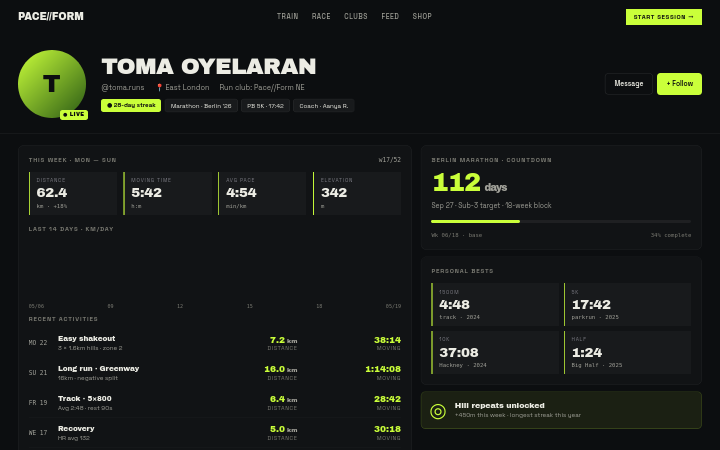The width and height of the screenshot is (720, 450).
Task: Open the Feed nav item
Action: pyautogui.click(x=390, y=17)
